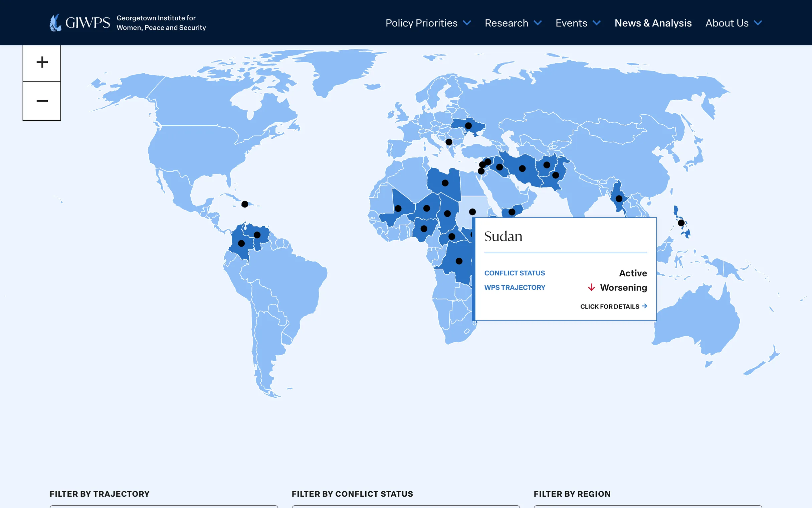Select the Nigeria conflict marker dot
This screenshot has width=812, height=508.
[424, 229]
